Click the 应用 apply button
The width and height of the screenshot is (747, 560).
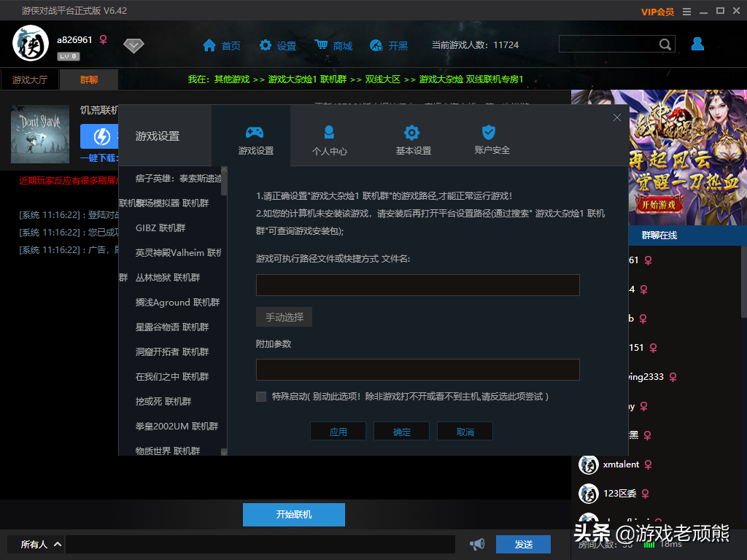(338, 432)
